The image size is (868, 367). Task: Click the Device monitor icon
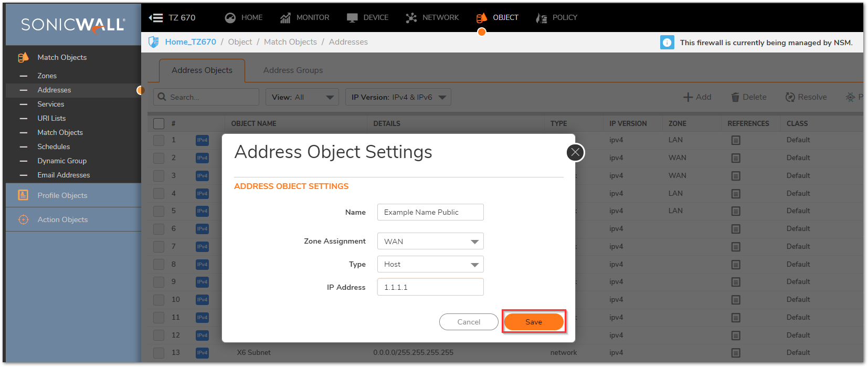point(352,18)
